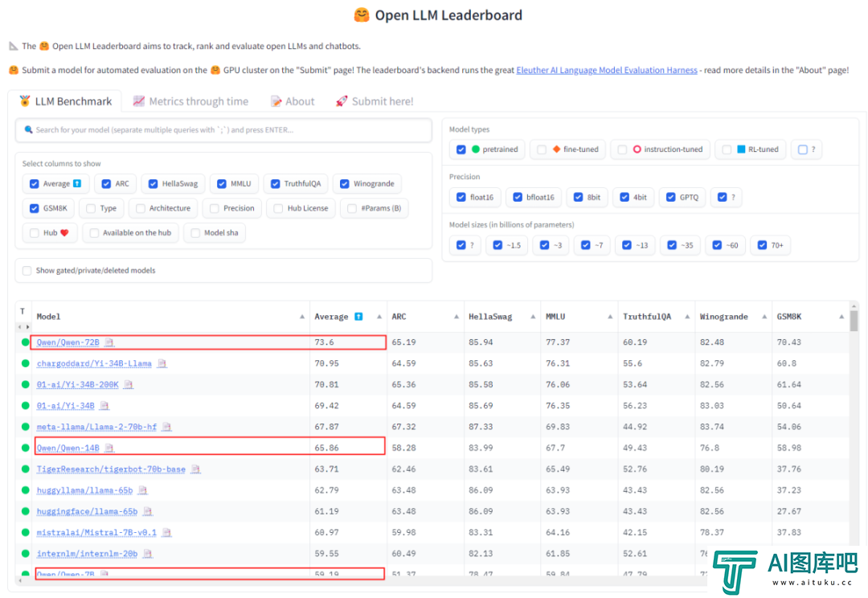Select the LLM Benchmark tab
The width and height of the screenshot is (868, 598).
pos(65,101)
